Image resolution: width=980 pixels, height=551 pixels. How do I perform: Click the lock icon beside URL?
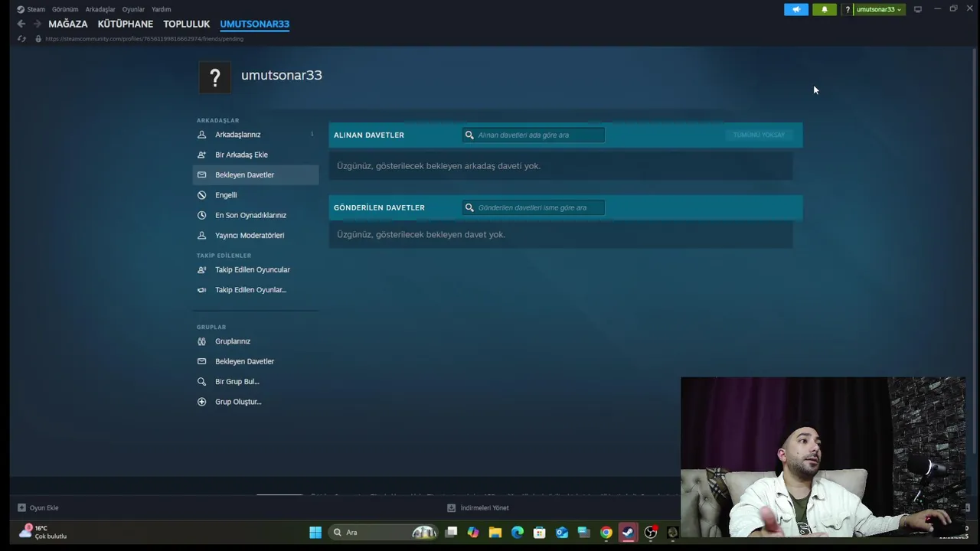[38, 38]
